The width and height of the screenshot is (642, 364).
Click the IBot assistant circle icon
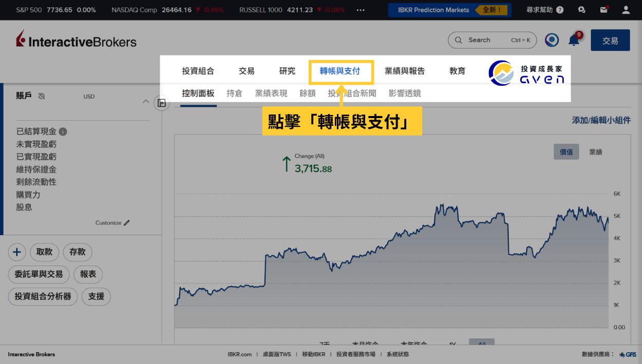coord(552,40)
